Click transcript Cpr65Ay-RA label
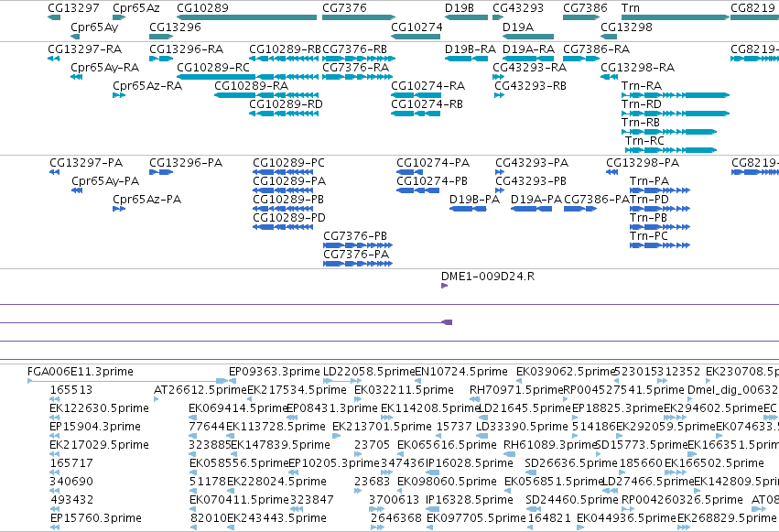The height and width of the screenshot is (532, 779). pos(105,68)
